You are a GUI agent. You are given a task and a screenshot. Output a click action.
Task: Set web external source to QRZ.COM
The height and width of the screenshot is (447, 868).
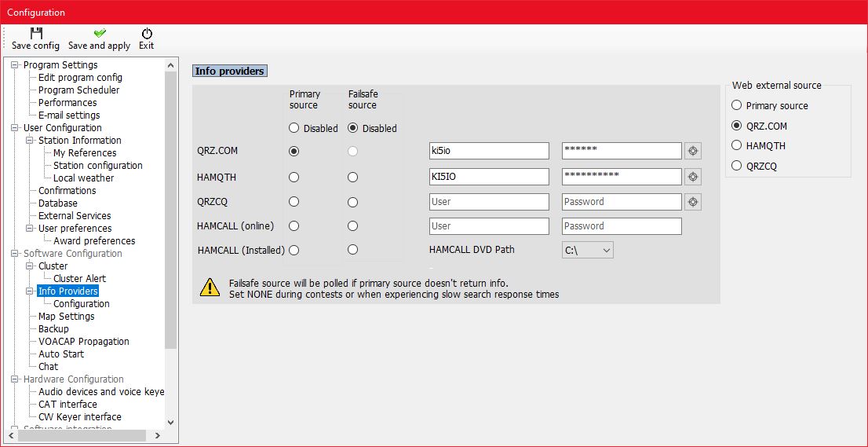(x=736, y=126)
